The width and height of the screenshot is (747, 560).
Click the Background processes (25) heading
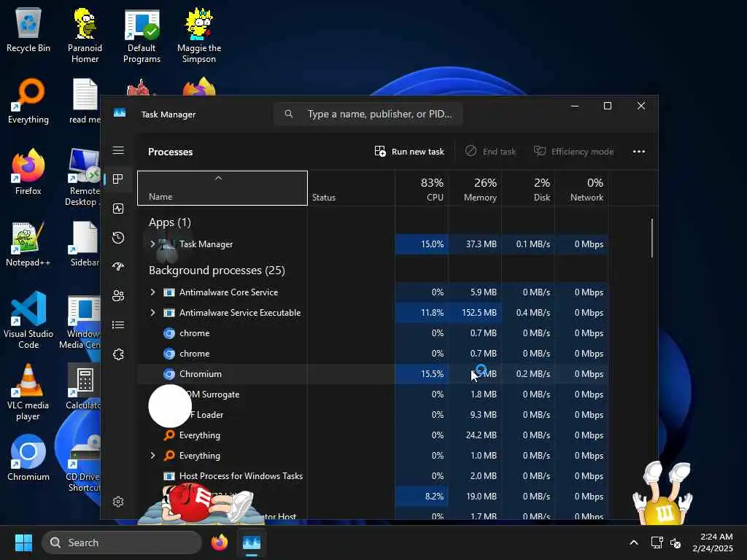click(217, 270)
